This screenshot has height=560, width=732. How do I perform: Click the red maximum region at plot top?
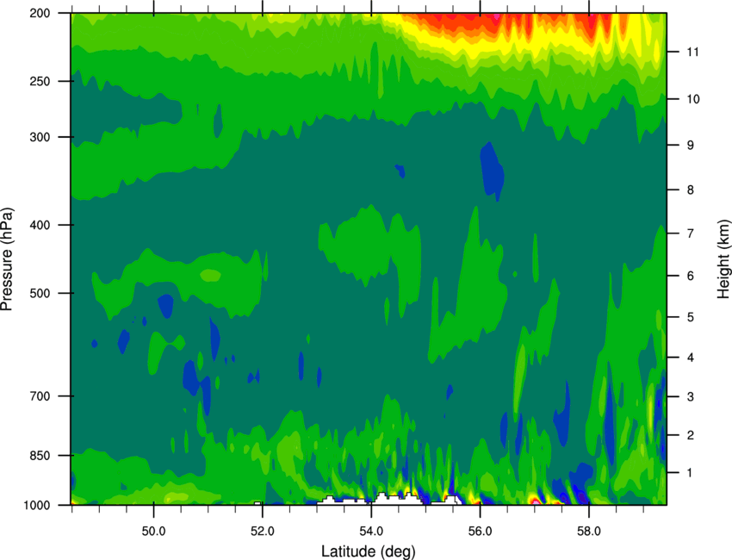[482, 23]
